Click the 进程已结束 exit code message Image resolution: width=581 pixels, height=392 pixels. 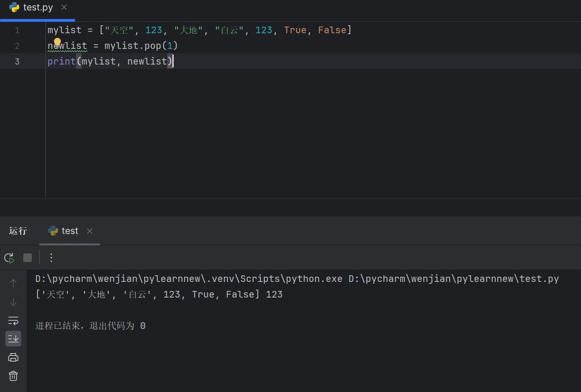[x=90, y=326]
